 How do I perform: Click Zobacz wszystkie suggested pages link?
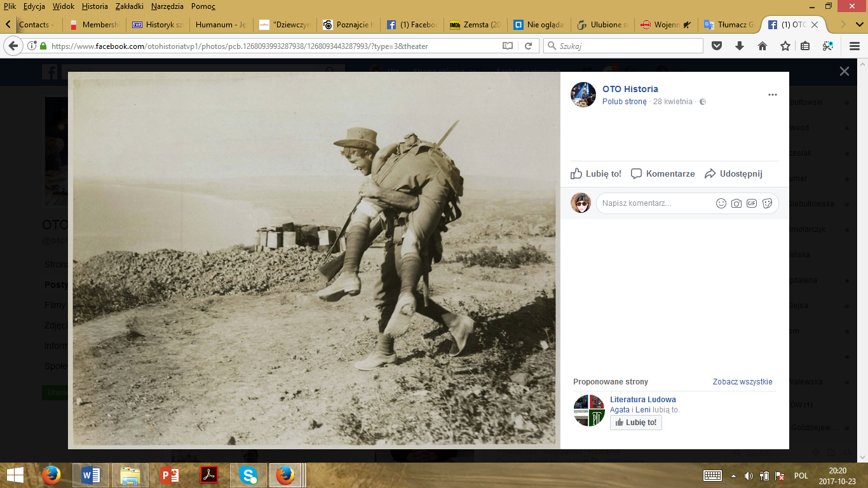(x=742, y=382)
